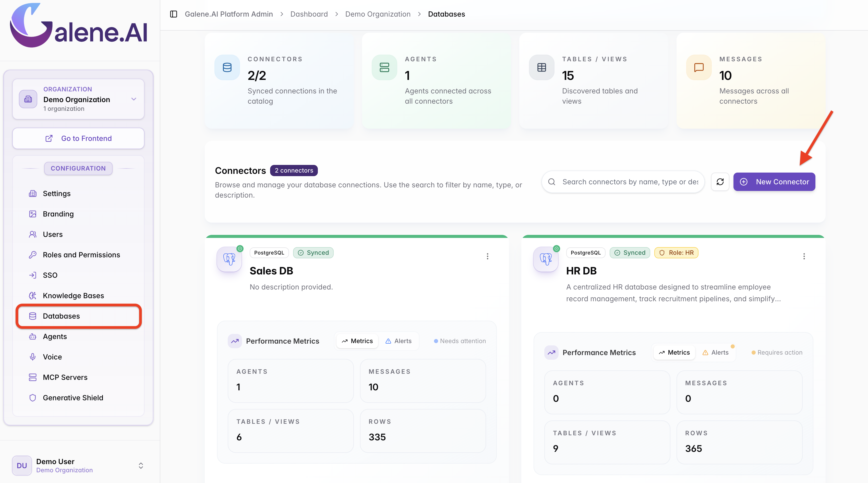Click the 2 connectors badge
The height and width of the screenshot is (483, 868).
(294, 171)
